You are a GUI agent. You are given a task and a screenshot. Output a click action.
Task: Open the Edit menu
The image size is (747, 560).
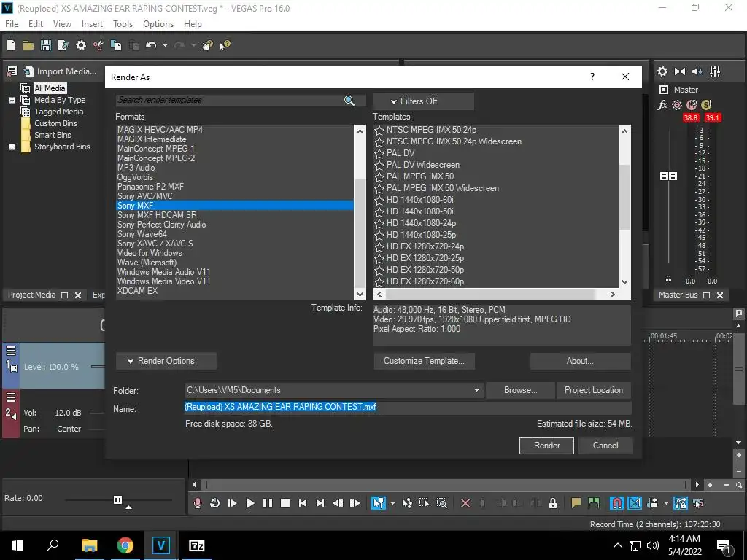pyautogui.click(x=36, y=24)
